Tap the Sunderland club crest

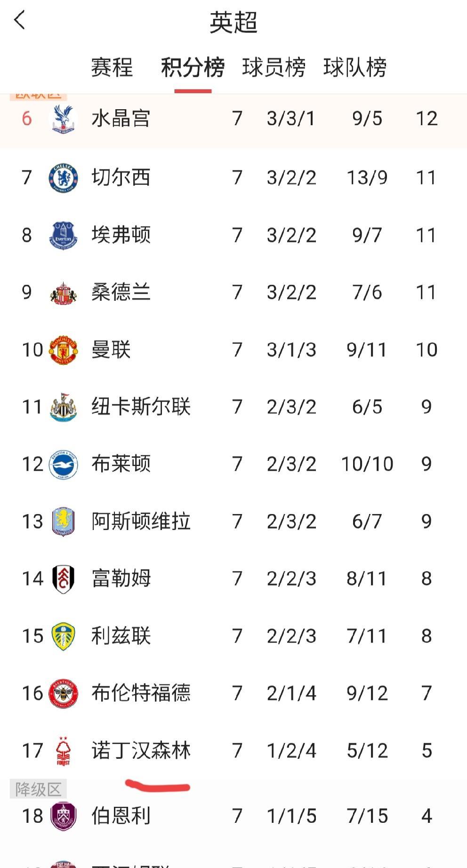(63, 293)
